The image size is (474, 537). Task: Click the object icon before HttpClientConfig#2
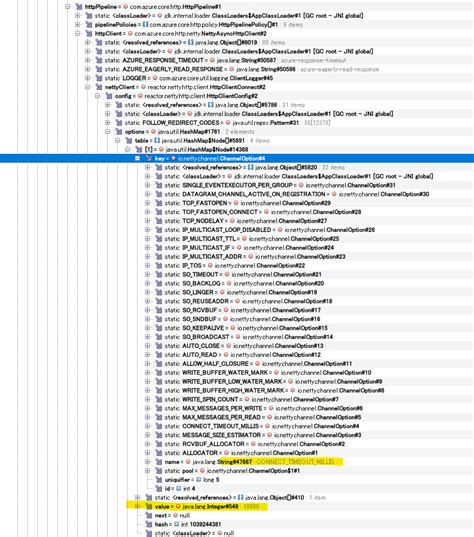click(x=140, y=96)
